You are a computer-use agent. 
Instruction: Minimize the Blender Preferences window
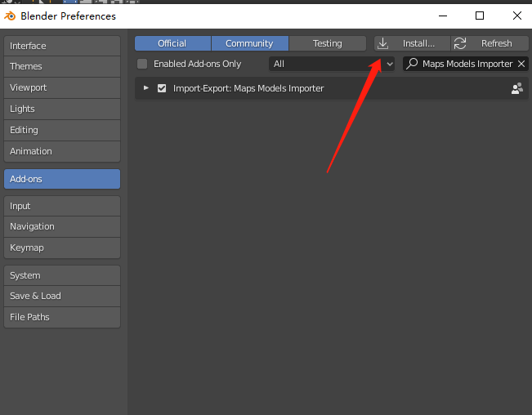coord(443,16)
